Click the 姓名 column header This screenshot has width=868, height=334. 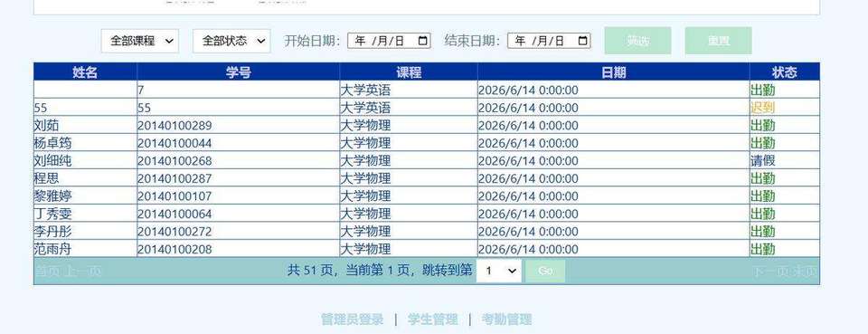(x=85, y=72)
